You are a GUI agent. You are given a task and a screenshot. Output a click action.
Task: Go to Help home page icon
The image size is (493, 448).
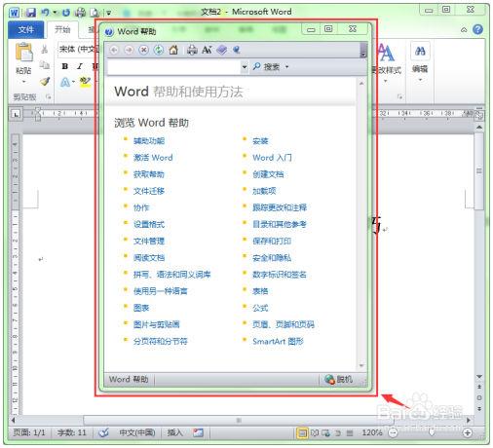pos(173,50)
